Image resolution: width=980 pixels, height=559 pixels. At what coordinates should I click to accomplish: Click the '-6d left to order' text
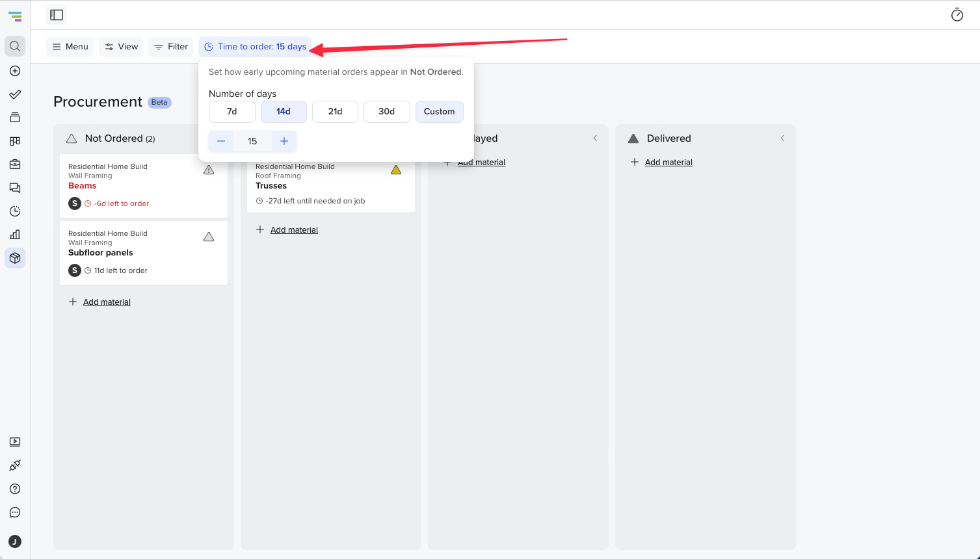pos(122,203)
